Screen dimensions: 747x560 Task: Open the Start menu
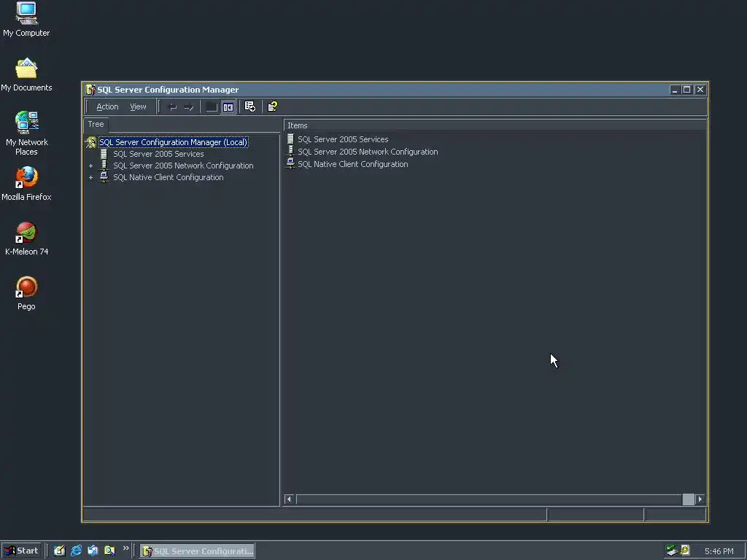[21, 551]
